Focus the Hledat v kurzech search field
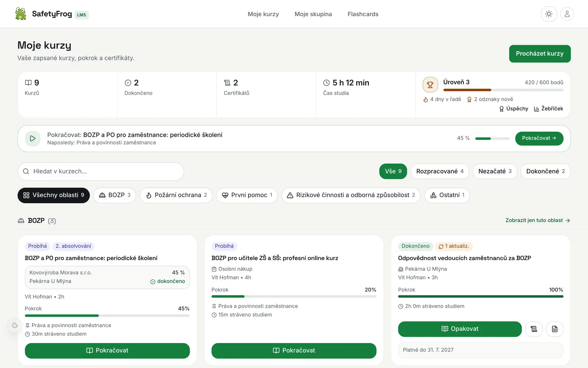Screen dimensions: 588x368 tap(101, 171)
